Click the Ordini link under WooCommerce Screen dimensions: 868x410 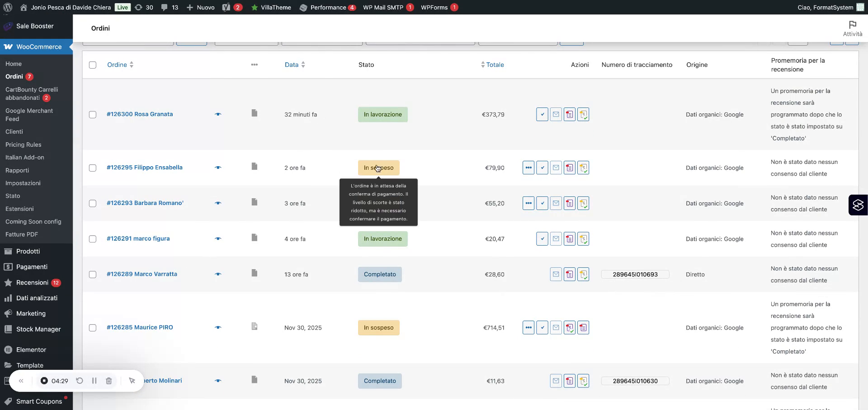[14, 77]
